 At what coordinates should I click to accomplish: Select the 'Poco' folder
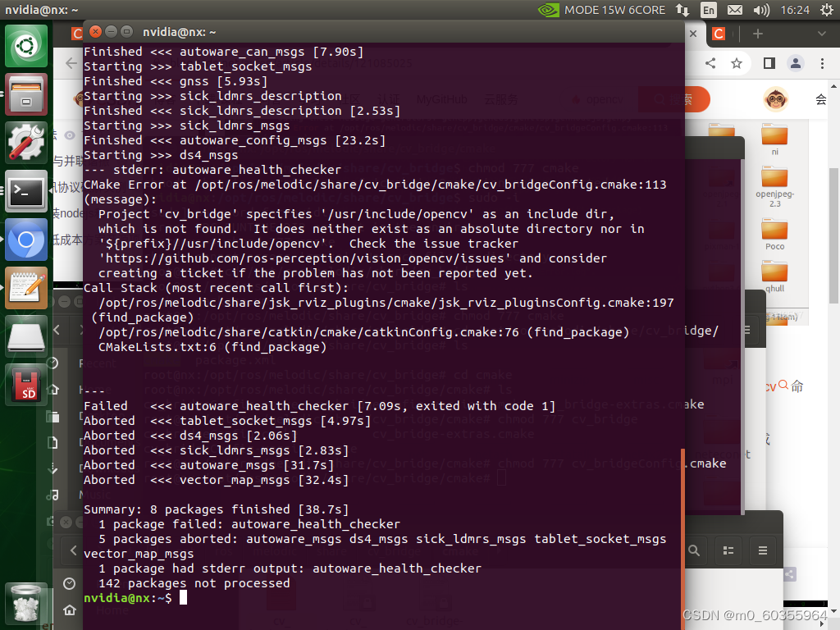point(774,235)
